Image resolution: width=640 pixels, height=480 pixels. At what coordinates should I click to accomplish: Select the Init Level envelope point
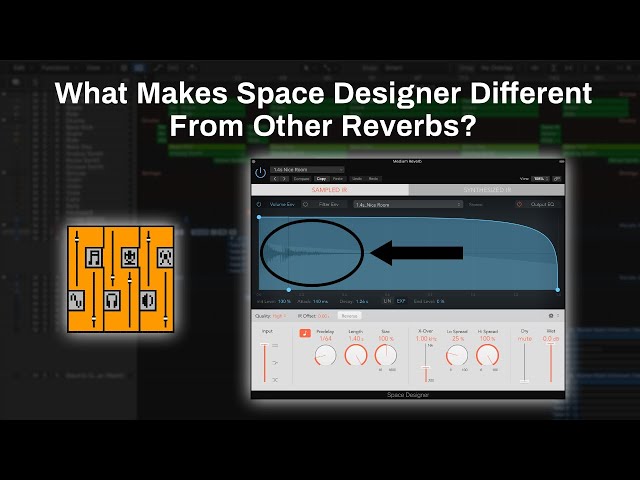(x=259, y=217)
